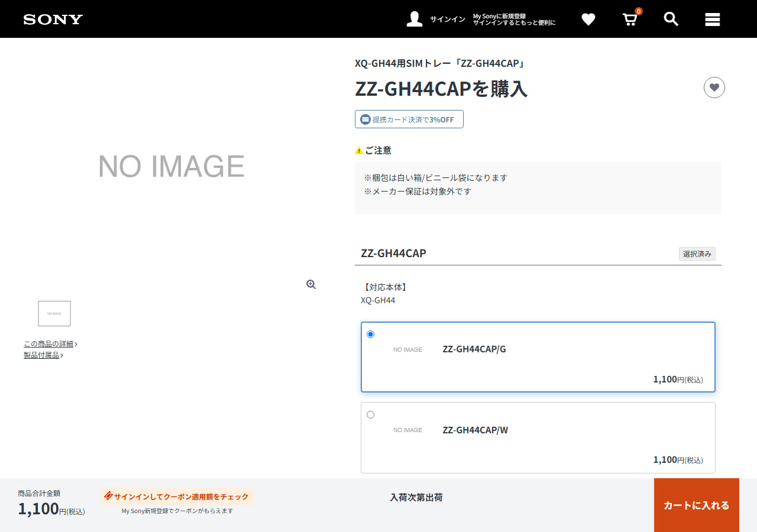This screenshot has height=532, width=757.
Task: Click My Sony新規登録でクーポンがもらえます text
Action: (177, 511)
